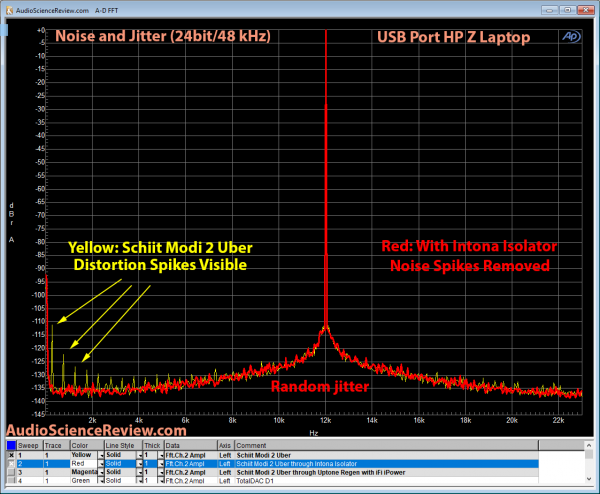The width and height of the screenshot is (600, 494).
Task: Click 'Left' axis cell in Red row
Action: [225, 464]
